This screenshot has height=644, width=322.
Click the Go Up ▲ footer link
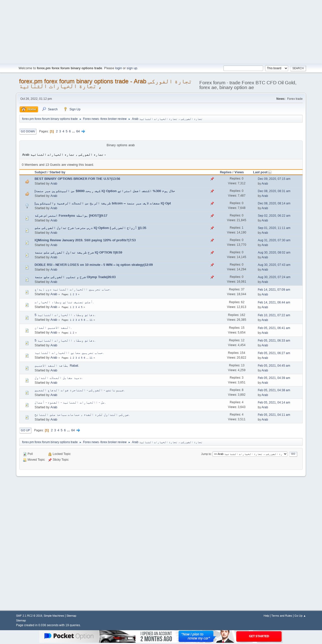pyautogui.click(x=300, y=616)
